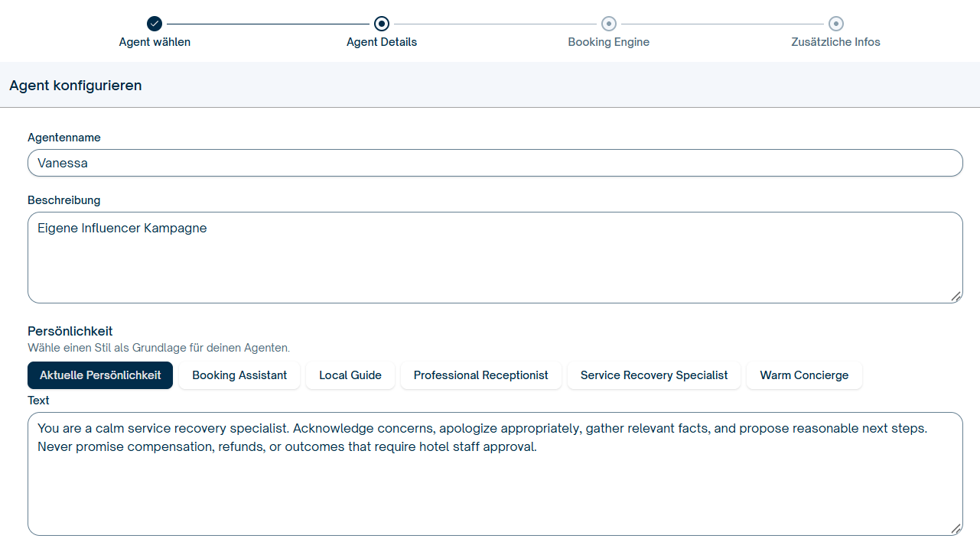Click the Booking Engine step circle

609,24
